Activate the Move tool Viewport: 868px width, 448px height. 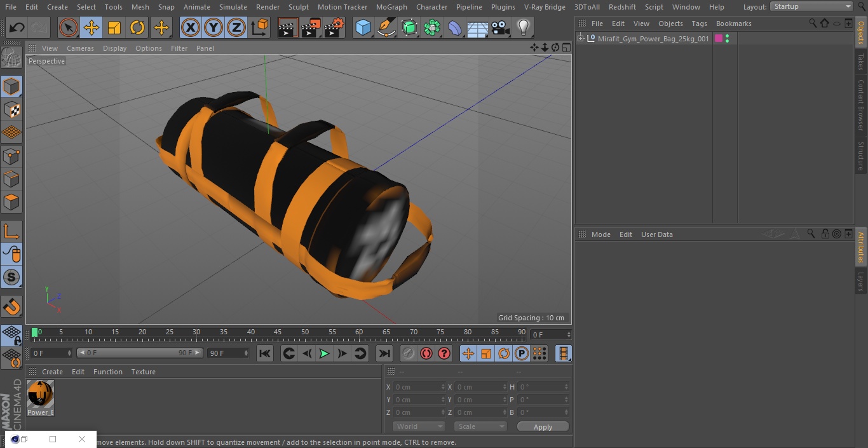coord(92,28)
